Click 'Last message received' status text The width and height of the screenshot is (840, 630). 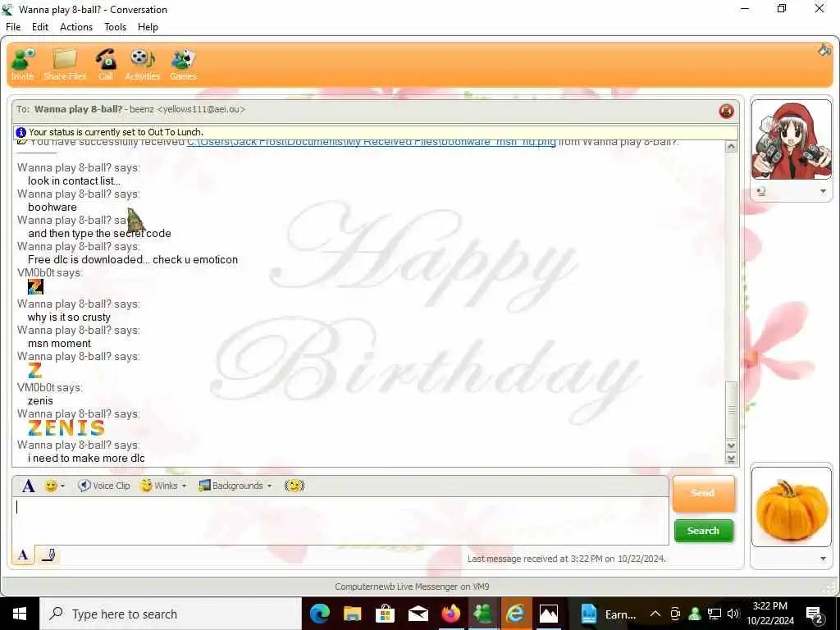coord(566,559)
